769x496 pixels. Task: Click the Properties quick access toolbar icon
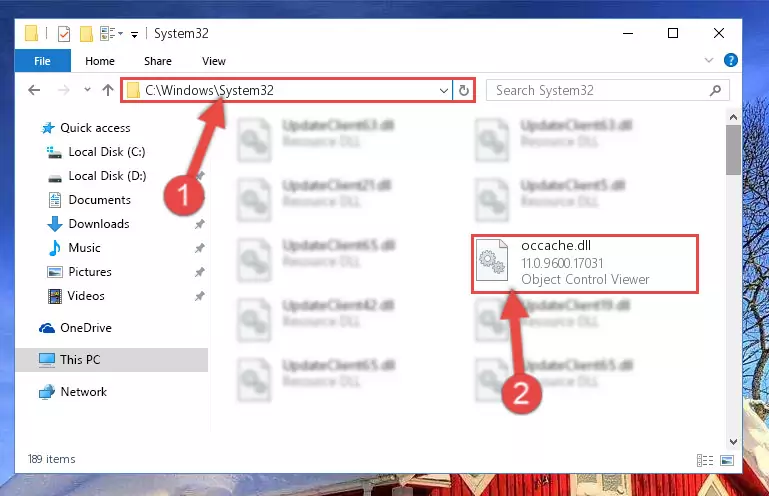(x=64, y=34)
